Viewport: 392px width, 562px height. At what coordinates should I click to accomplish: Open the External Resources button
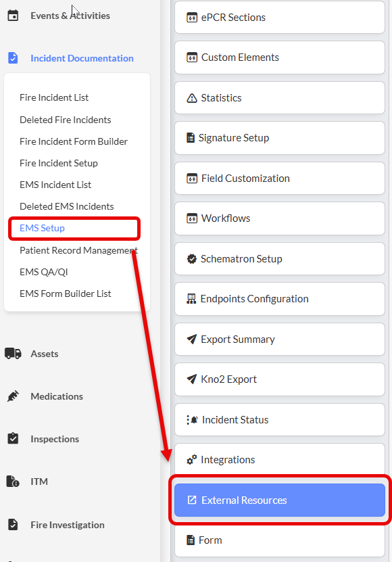pyautogui.click(x=280, y=500)
